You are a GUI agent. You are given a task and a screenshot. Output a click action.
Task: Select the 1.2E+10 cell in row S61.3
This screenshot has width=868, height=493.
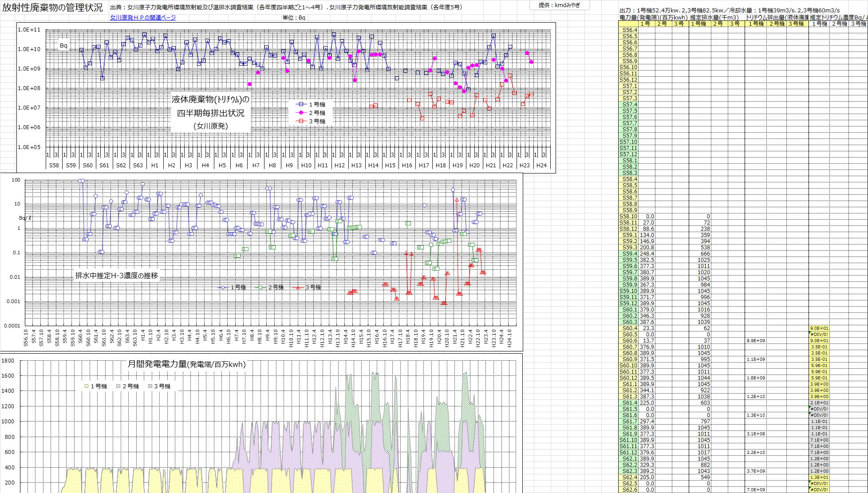pos(756,397)
